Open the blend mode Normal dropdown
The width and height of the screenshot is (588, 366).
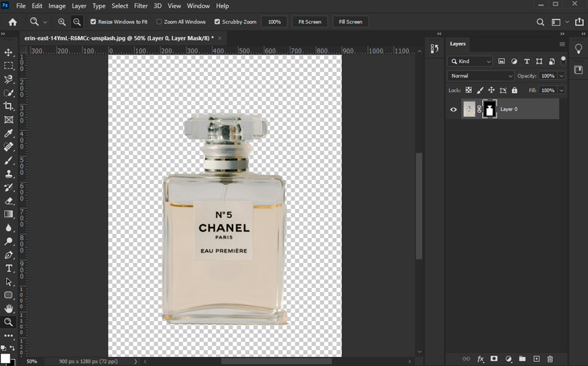point(481,75)
